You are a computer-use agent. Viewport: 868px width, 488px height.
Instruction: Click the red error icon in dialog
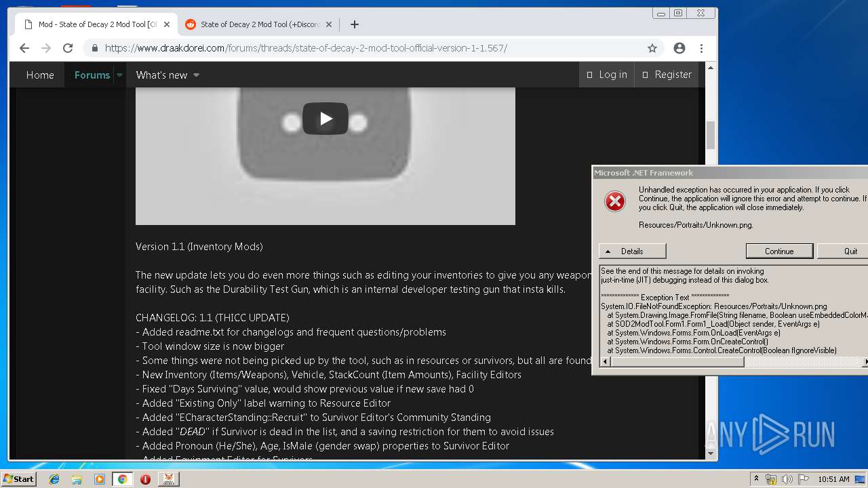(x=615, y=201)
